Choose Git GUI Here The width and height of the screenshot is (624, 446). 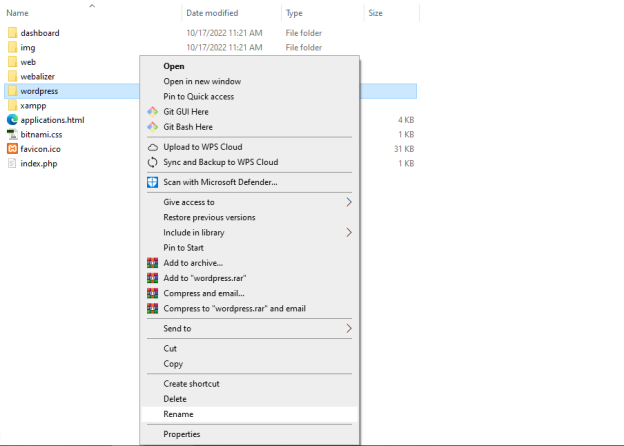pyautogui.click(x=250, y=112)
